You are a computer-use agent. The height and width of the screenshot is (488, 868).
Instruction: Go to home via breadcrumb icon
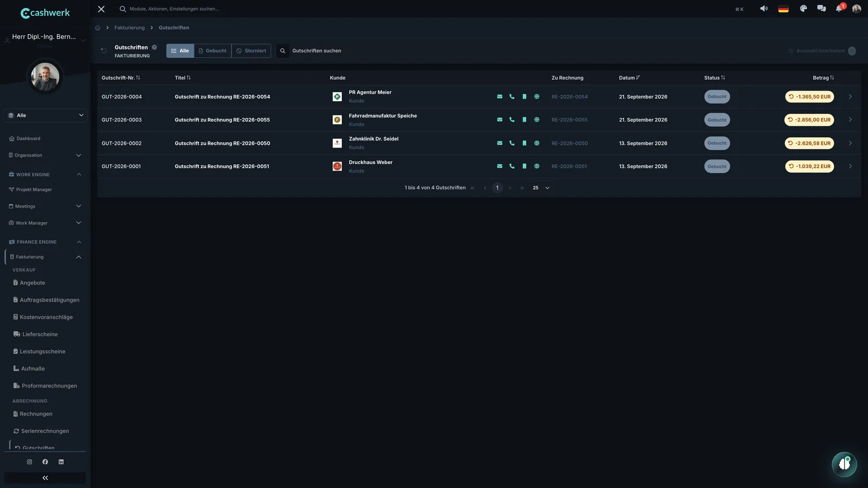coord(98,28)
